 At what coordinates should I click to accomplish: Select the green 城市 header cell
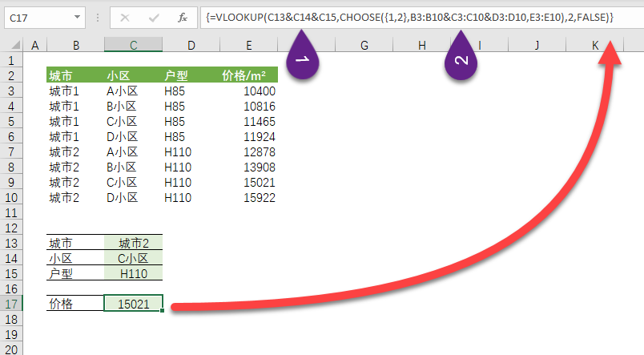point(74,76)
